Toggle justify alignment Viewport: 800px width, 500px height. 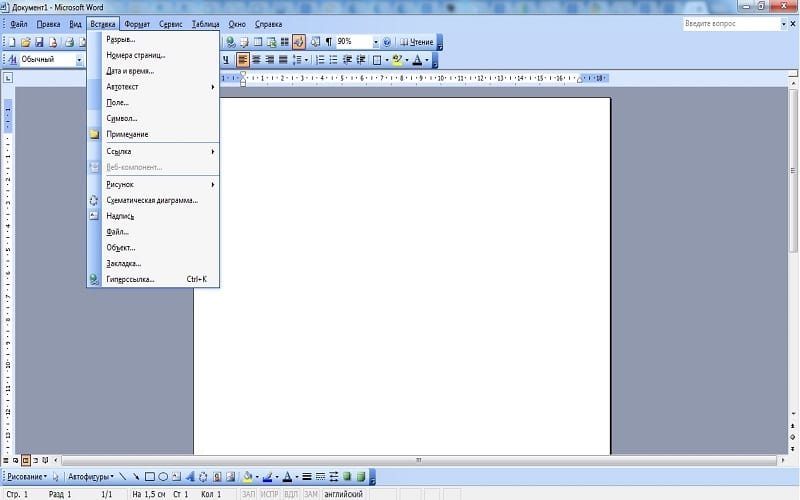283,60
